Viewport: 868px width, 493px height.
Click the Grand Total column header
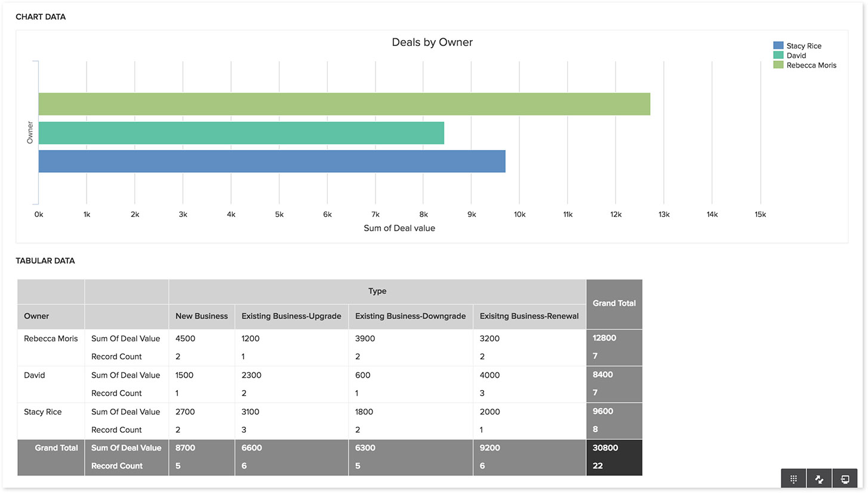click(x=614, y=304)
